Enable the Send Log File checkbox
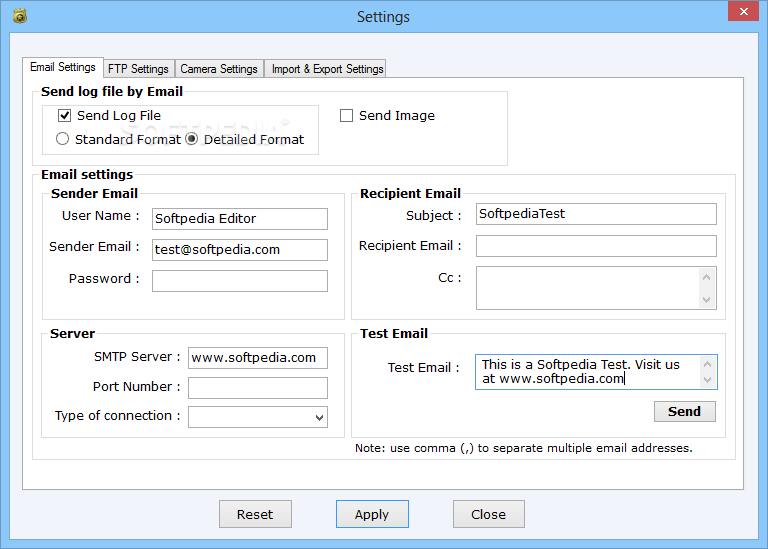Viewport: 768px width, 549px height. point(65,115)
